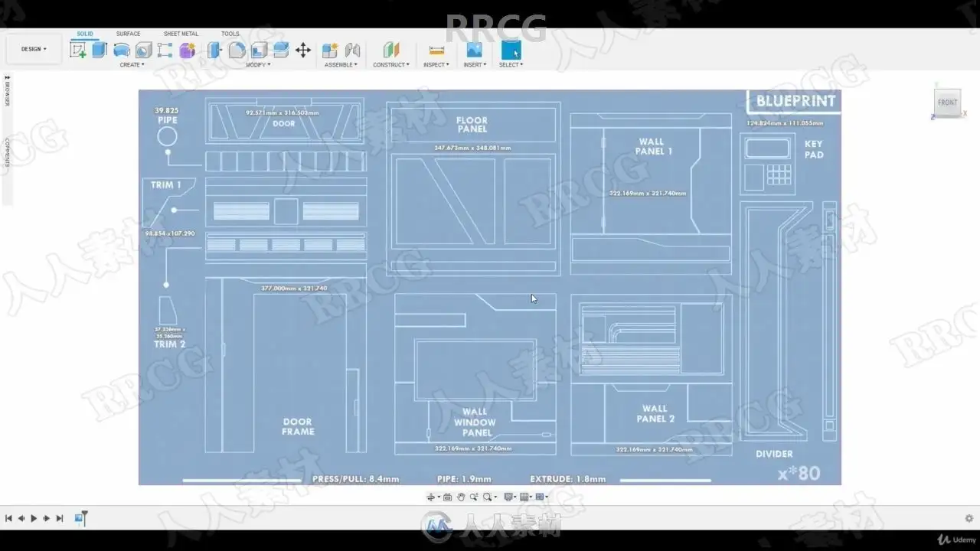The height and width of the screenshot is (551, 980).
Task: Open the Viewports layout dropdown
Action: 541,497
